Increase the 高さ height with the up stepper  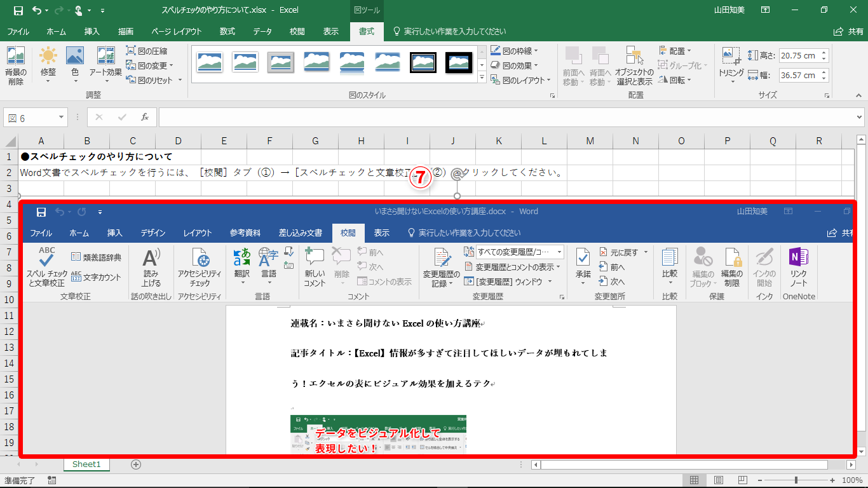[x=824, y=53]
